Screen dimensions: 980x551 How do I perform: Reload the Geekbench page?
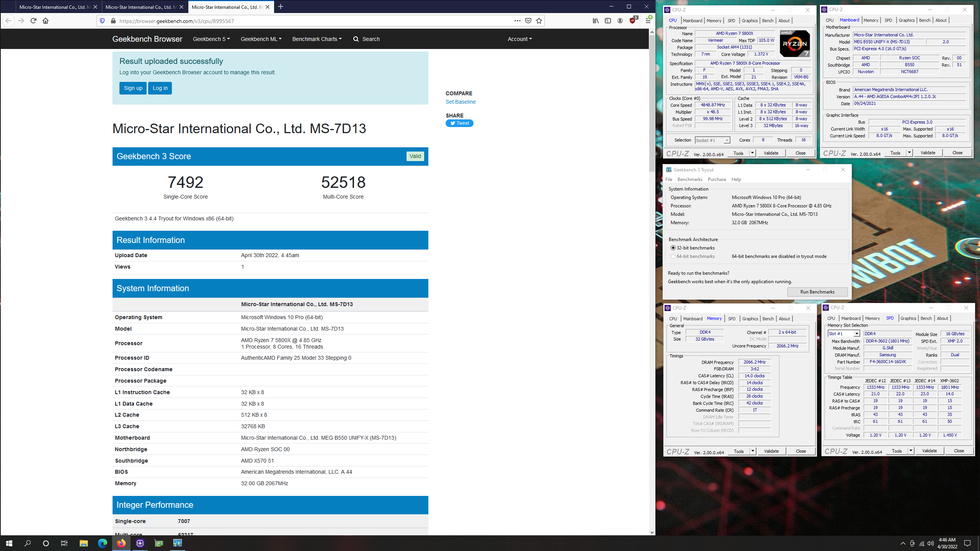[33, 21]
